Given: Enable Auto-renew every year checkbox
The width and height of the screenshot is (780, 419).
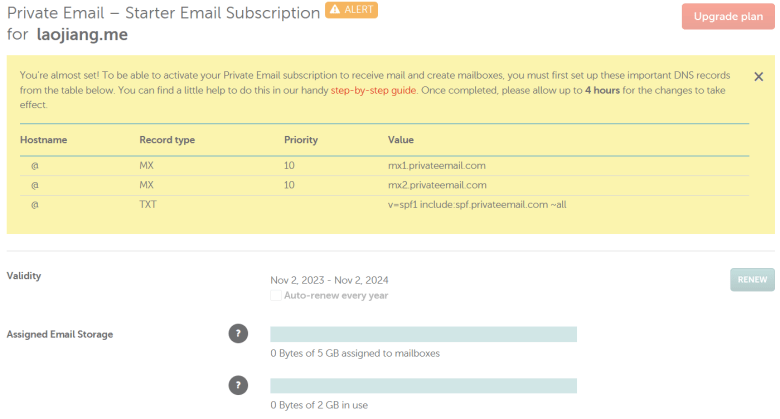Looking at the screenshot, I should 276,295.
